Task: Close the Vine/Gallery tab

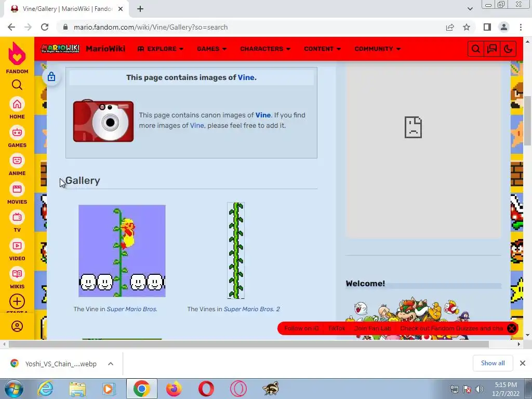Action: click(121, 9)
